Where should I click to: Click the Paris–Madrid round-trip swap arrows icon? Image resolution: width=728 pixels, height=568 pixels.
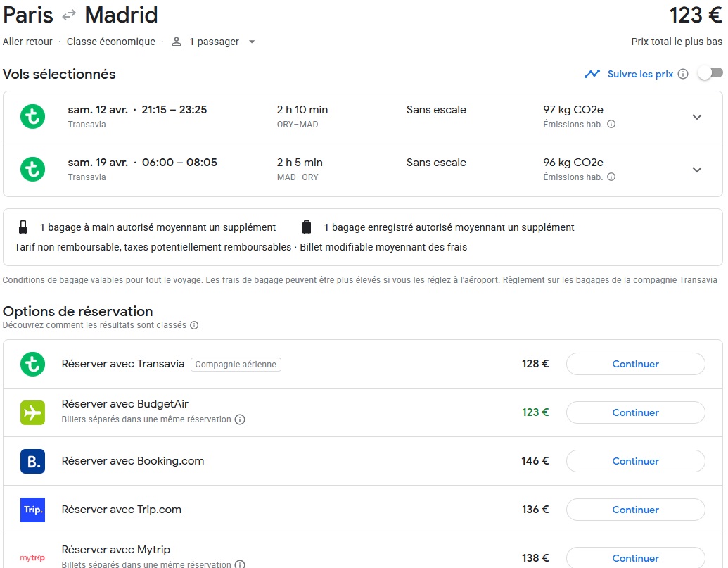click(69, 15)
